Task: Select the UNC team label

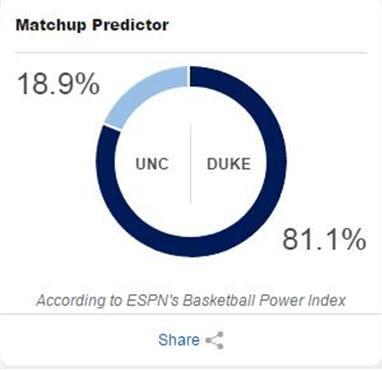Action: (152, 164)
